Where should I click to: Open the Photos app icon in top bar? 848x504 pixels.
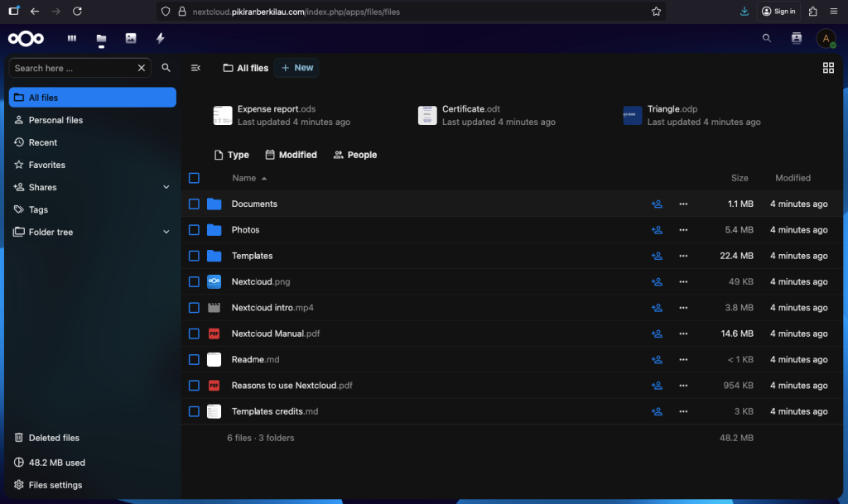pyautogui.click(x=131, y=38)
